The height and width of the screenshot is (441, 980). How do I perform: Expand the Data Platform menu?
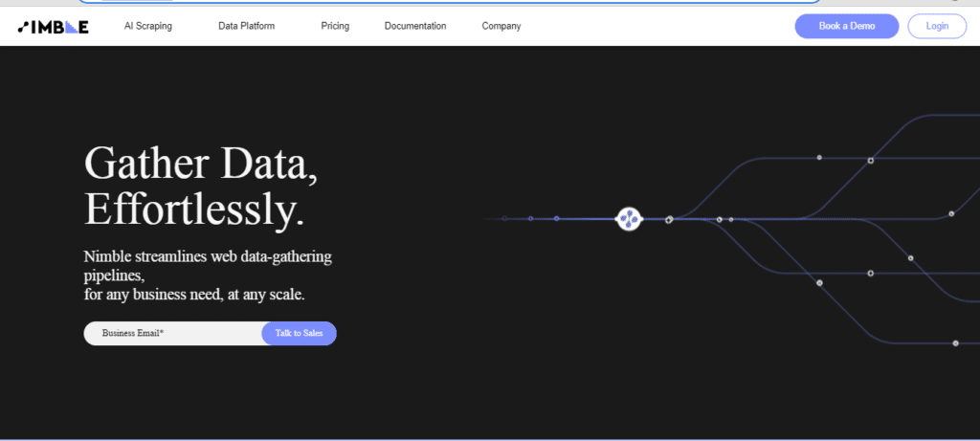[x=246, y=26]
